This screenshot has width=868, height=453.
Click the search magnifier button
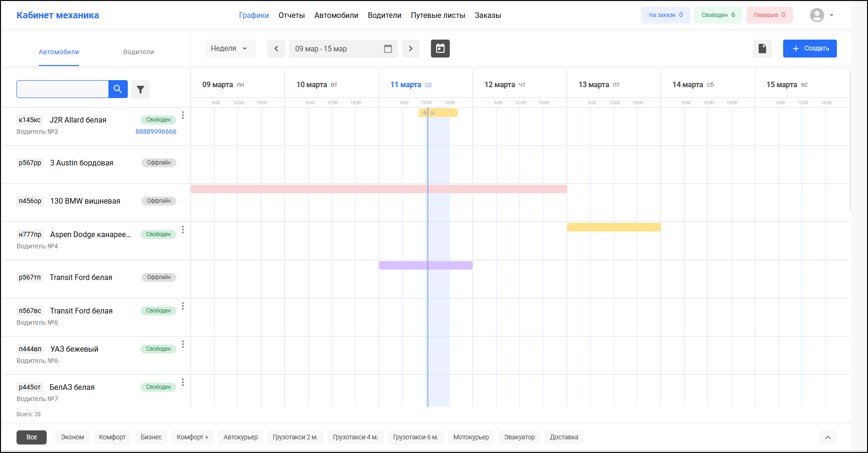[x=118, y=89]
